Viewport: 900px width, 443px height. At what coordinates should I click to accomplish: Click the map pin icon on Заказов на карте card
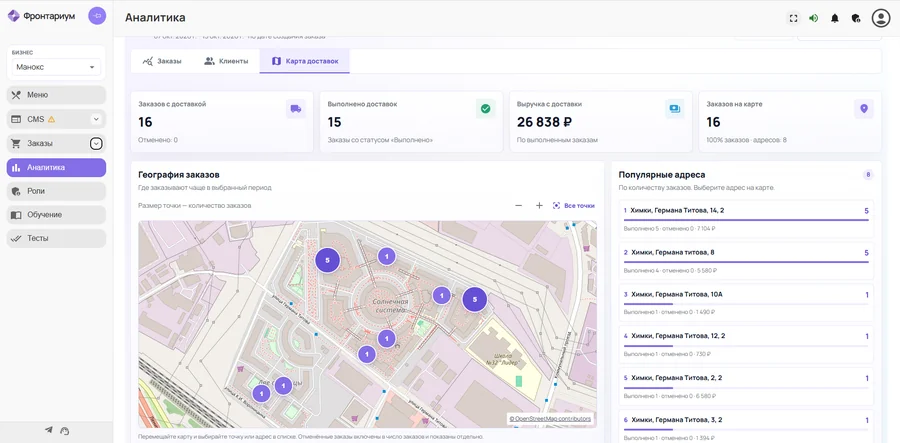pyautogui.click(x=864, y=108)
